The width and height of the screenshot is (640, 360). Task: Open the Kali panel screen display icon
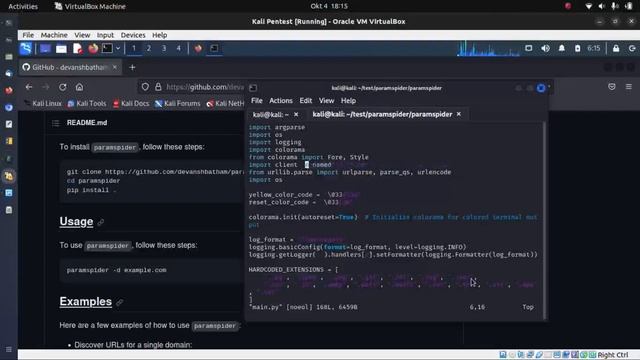[529, 48]
